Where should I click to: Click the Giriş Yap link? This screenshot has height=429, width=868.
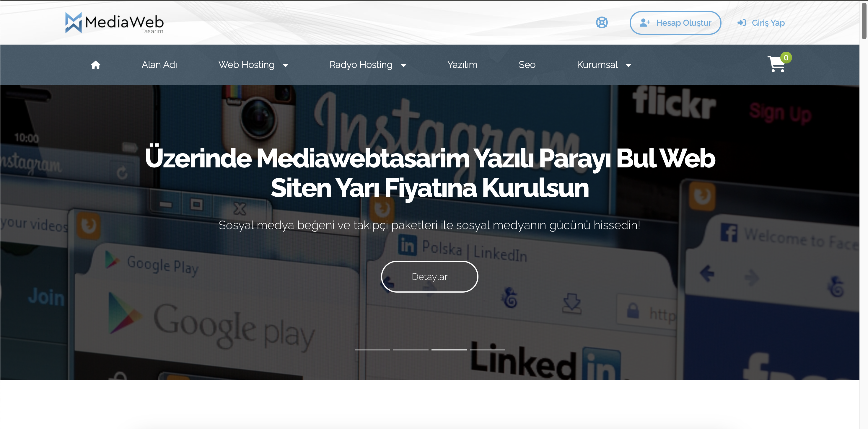768,22
